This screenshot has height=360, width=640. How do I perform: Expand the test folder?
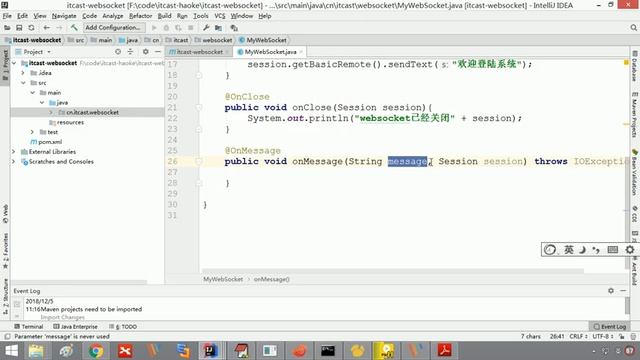tap(33, 132)
